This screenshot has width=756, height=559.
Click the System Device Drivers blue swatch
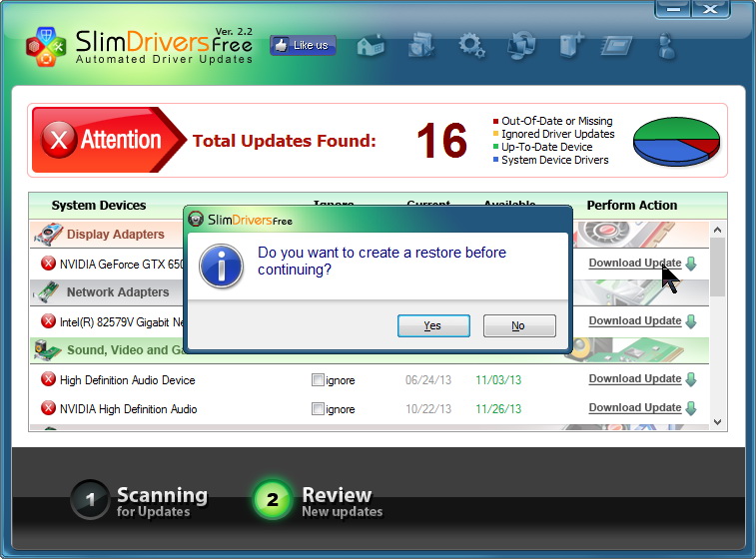(x=495, y=159)
